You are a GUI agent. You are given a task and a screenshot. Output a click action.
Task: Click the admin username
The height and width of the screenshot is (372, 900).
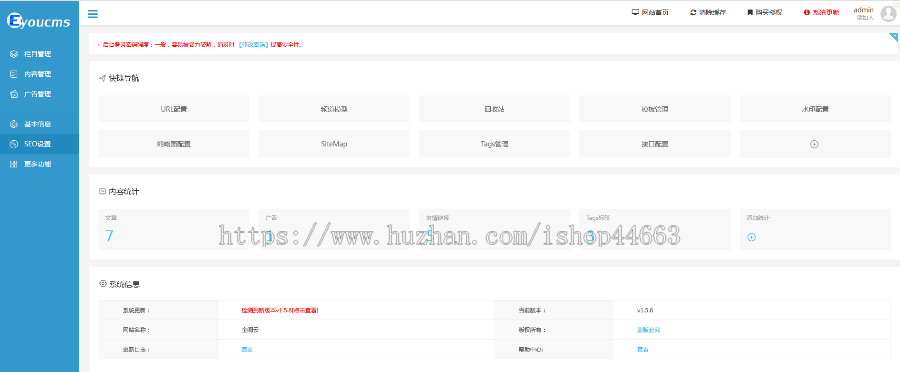[863, 10]
